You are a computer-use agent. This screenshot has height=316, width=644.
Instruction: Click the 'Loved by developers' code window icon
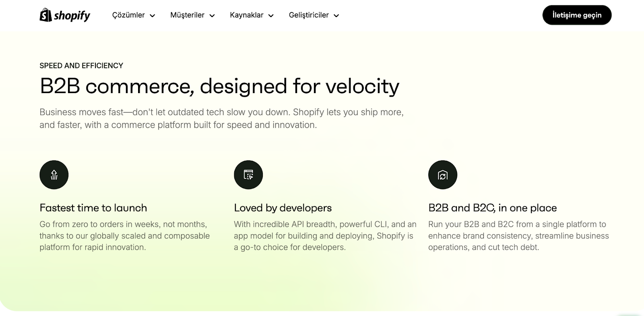[248, 175]
